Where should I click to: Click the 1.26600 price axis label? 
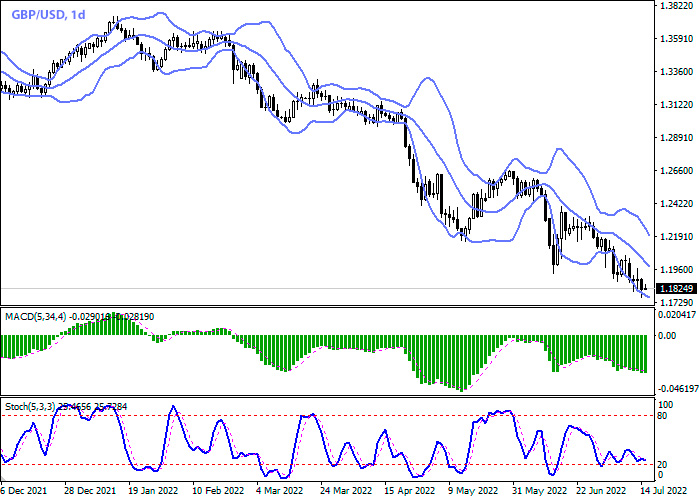[677, 171]
